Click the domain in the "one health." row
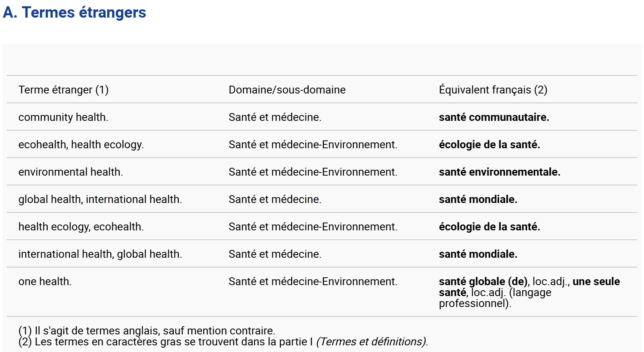The height and width of the screenshot is (352, 644). click(x=313, y=282)
